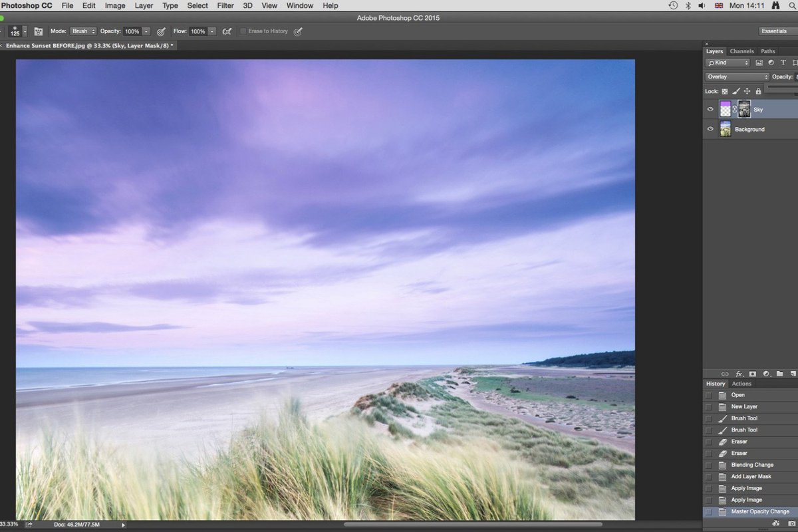
Task: Lock layer position arrows icon
Action: [x=747, y=91]
